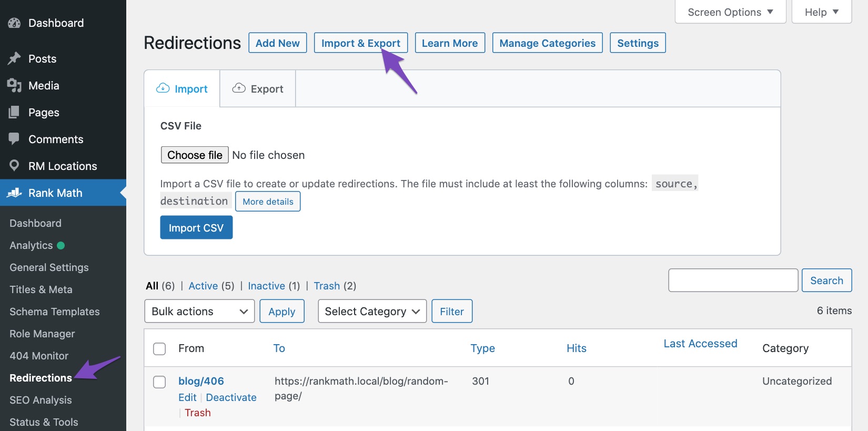868x431 pixels.
Task: Expand the Help dropdown tab
Action: pos(821,12)
